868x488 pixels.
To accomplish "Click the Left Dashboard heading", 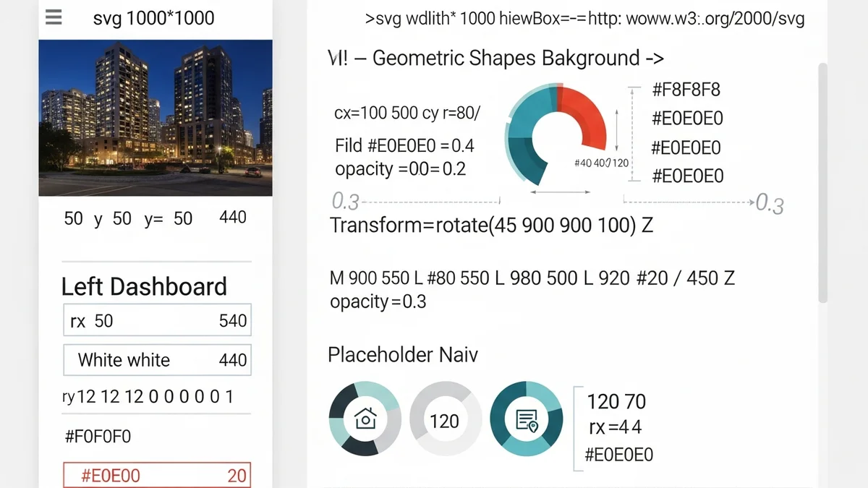I will (144, 286).
